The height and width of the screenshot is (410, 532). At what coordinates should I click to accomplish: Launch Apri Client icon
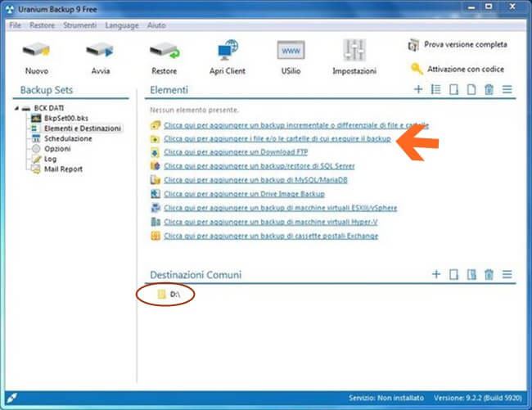click(x=228, y=51)
